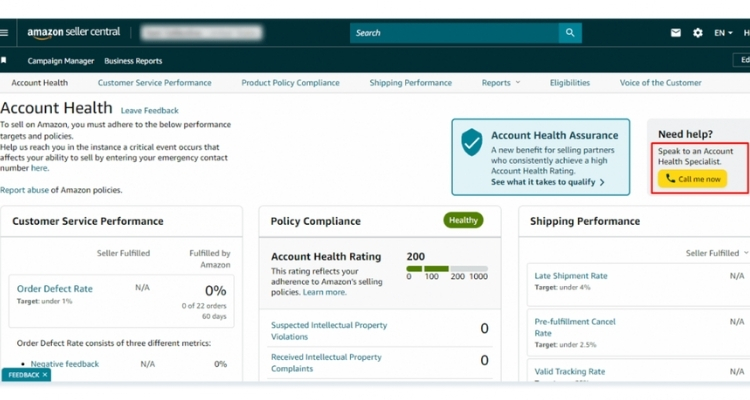Open the Late Shipment Rate link
Image resolution: width=750 pixels, height=400 pixels.
[571, 276]
